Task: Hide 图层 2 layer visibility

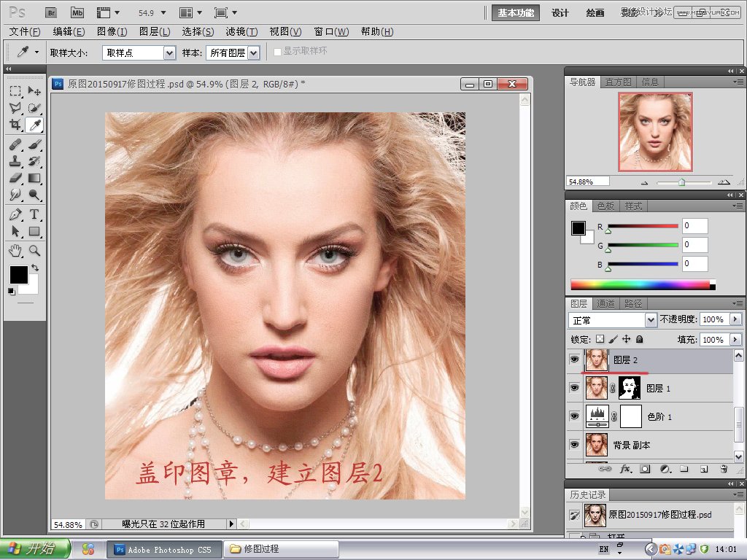Action: click(575, 359)
